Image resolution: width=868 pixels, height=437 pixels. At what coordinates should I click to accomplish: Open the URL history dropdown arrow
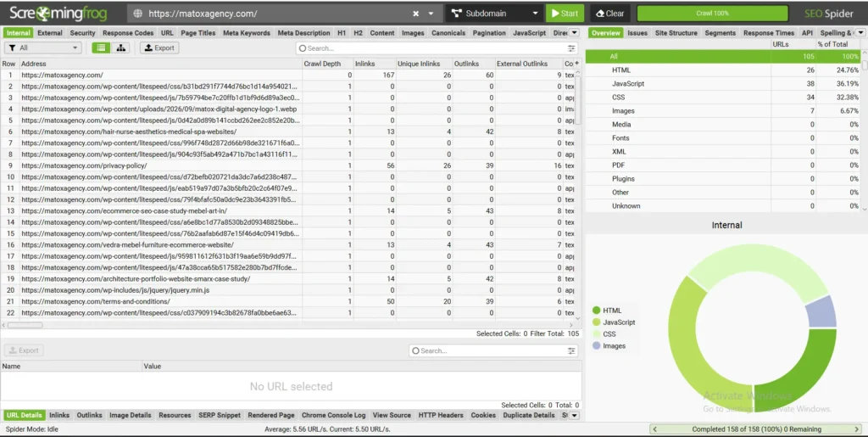[431, 14]
